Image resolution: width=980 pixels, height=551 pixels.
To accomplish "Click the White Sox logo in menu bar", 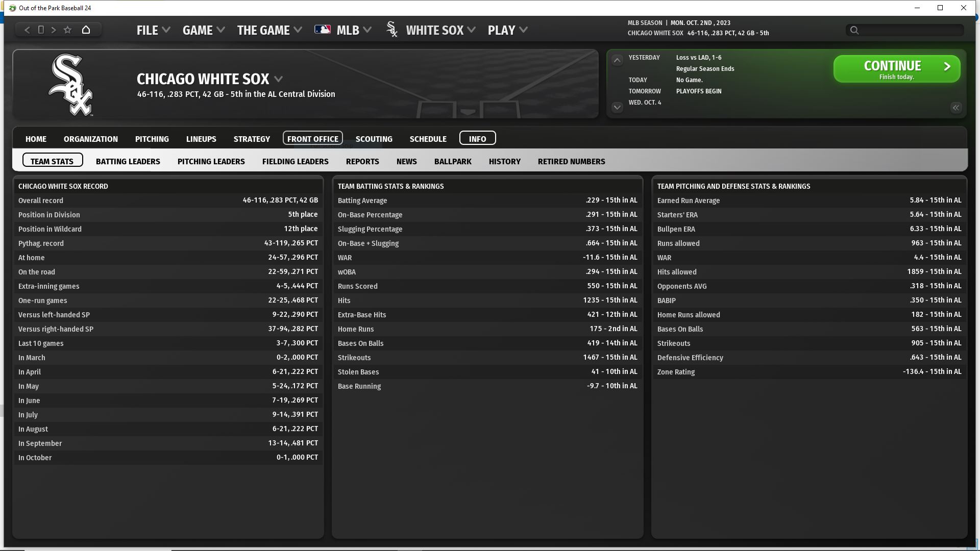I will (392, 30).
